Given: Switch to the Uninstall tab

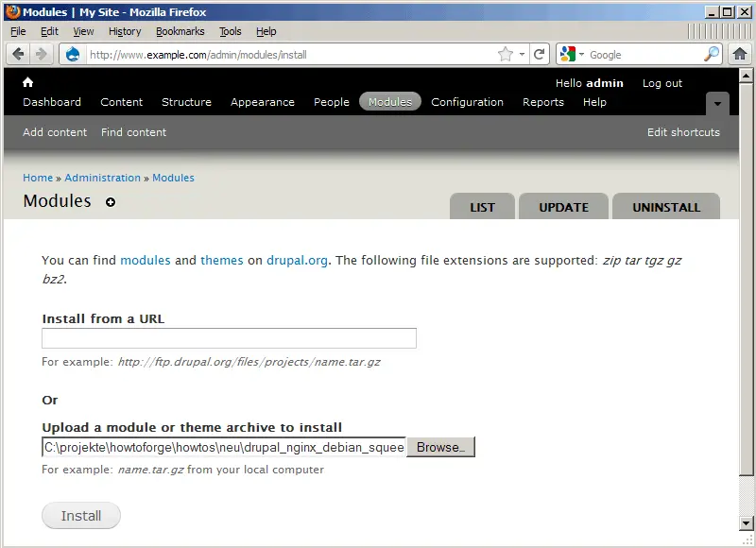Looking at the screenshot, I should coord(665,207).
